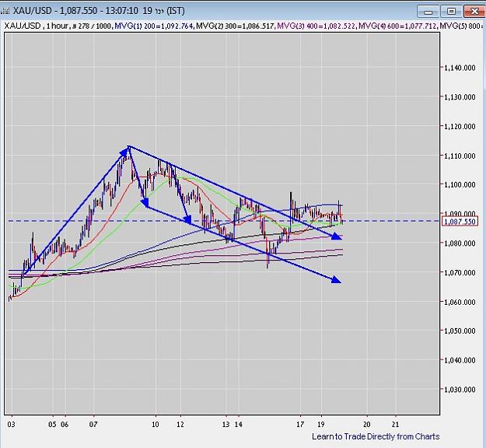Click the date label 13 on time axis
The width and height of the screenshot is (486, 448).
coord(226,424)
